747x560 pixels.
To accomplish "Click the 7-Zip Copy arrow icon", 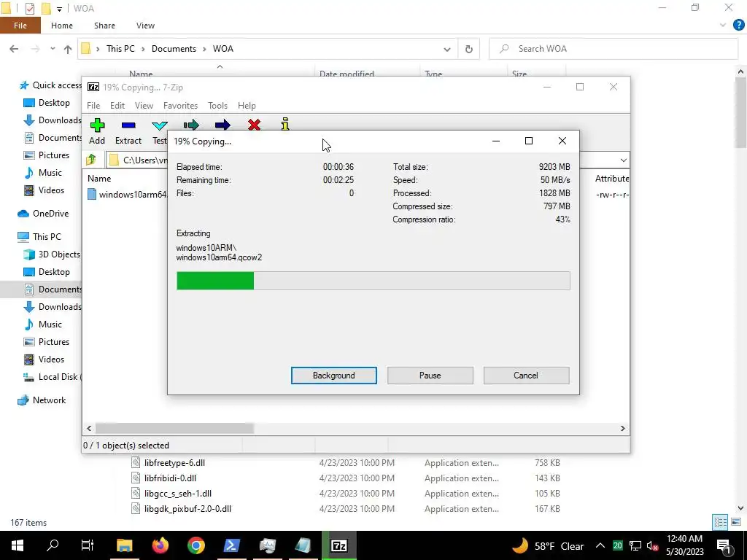I will 191,125.
